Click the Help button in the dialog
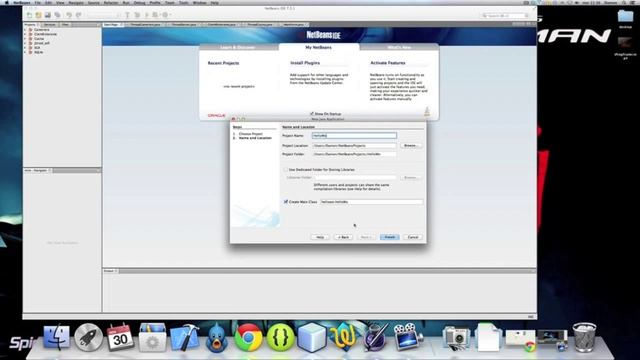 point(320,237)
